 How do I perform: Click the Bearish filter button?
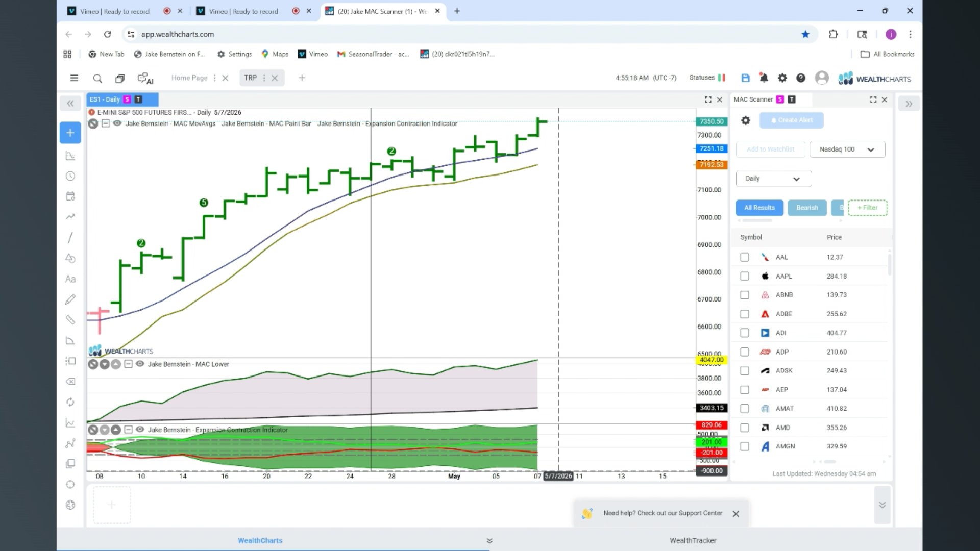(x=807, y=208)
